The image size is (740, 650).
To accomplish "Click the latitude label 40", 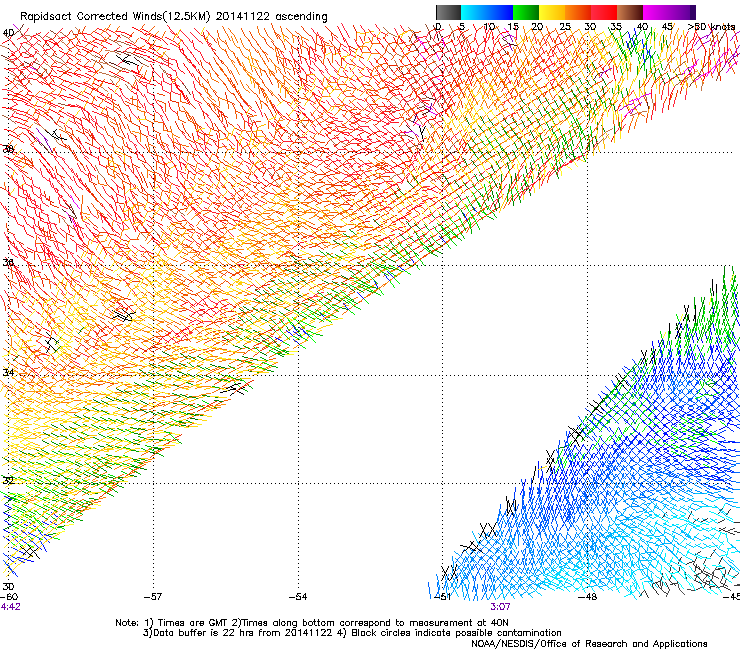I will pyautogui.click(x=8, y=33).
